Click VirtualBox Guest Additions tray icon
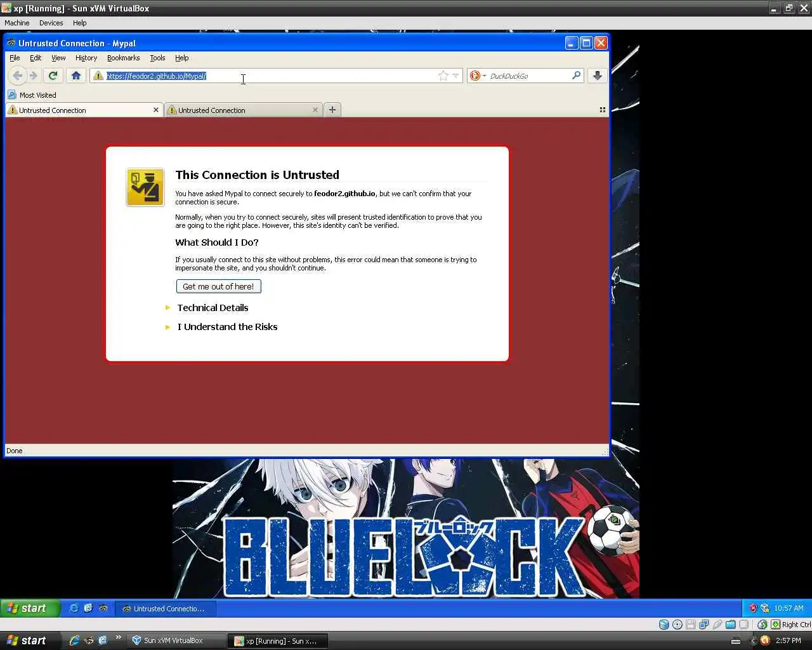 click(764, 608)
